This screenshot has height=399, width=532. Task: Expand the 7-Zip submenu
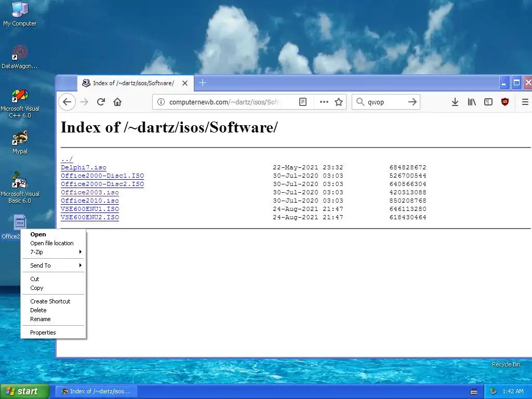tap(54, 252)
